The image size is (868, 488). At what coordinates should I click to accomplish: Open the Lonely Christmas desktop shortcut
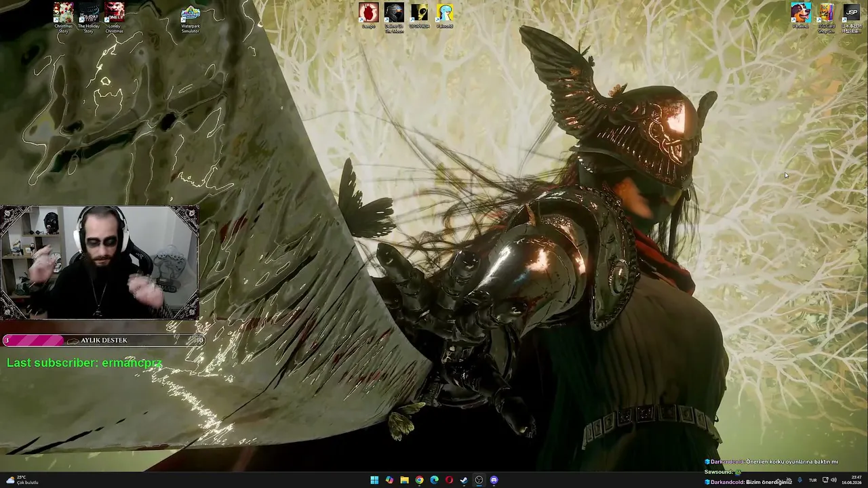point(114,18)
